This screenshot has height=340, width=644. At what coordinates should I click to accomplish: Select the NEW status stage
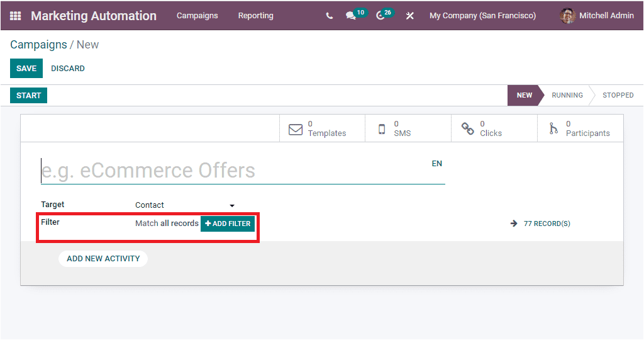(x=524, y=95)
